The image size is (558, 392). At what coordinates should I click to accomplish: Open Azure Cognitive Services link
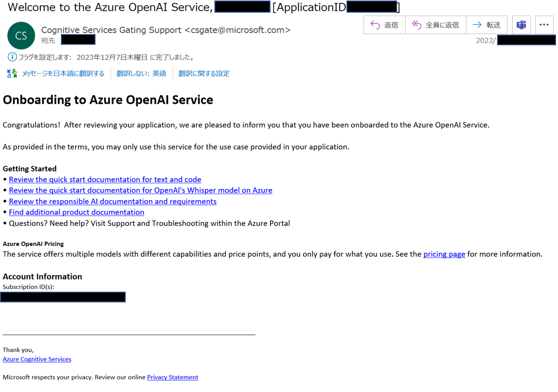(37, 359)
